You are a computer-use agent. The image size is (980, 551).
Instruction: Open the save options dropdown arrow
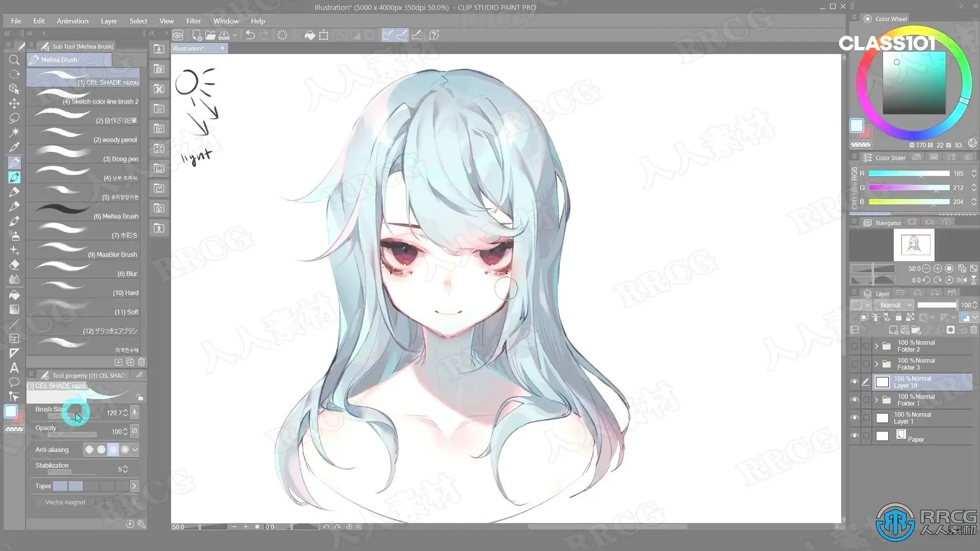(x=235, y=35)
